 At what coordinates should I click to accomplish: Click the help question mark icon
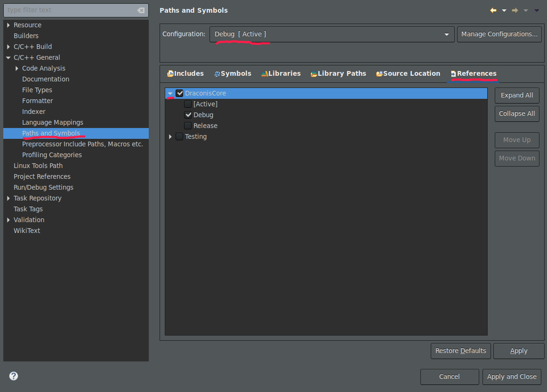click(x=14, y=376)
